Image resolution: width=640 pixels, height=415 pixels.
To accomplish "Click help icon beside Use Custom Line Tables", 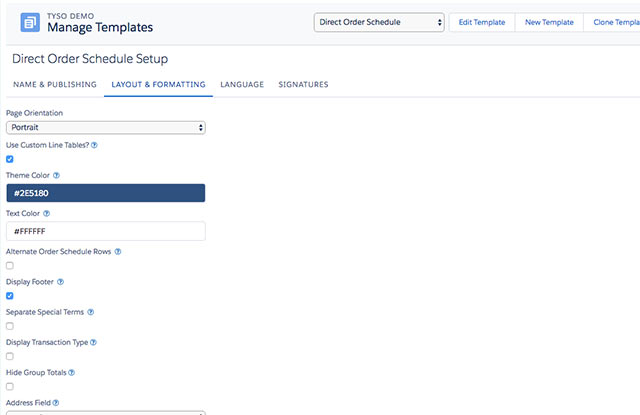I will coord(94,145).
